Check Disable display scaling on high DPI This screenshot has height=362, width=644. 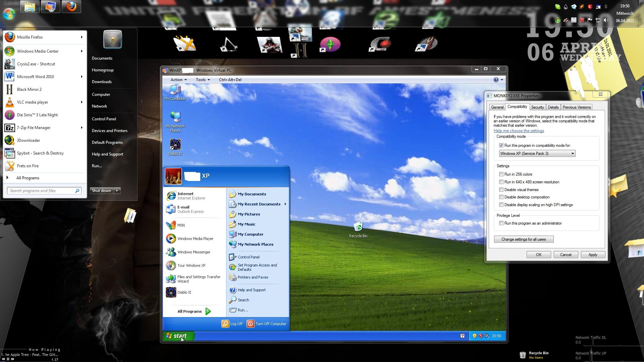click(501, 205)
